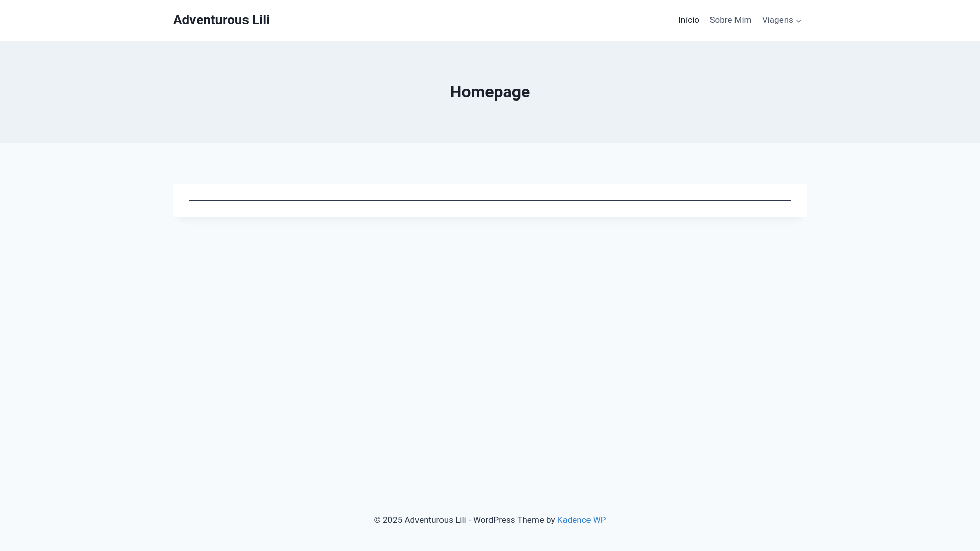Open the Adventurous Lili site title link
The image size is (980, 551).
(x=221, y=20)
